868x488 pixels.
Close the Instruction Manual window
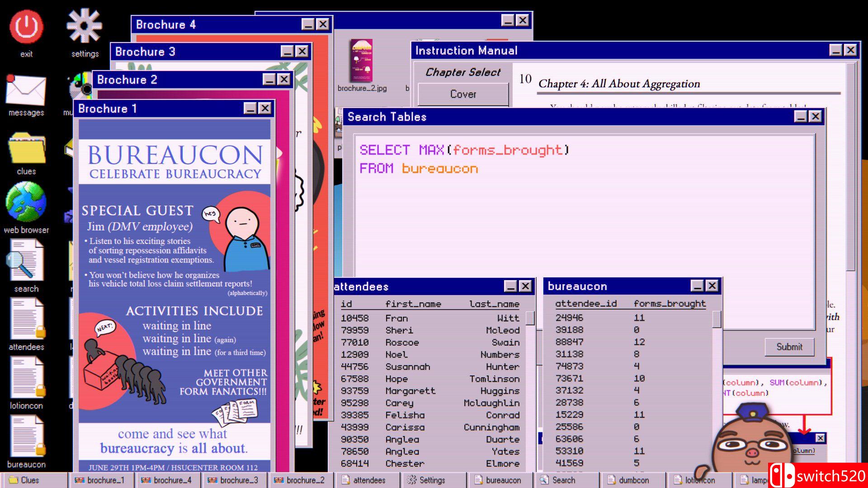850,50
